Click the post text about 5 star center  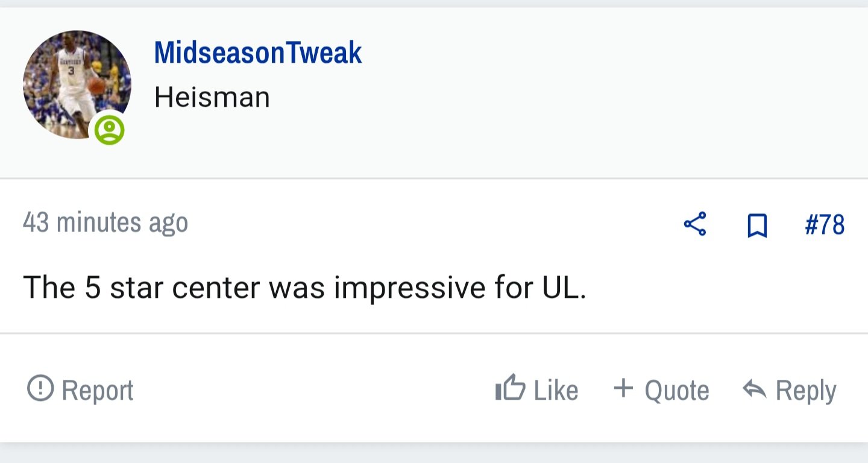coord(304,287)
